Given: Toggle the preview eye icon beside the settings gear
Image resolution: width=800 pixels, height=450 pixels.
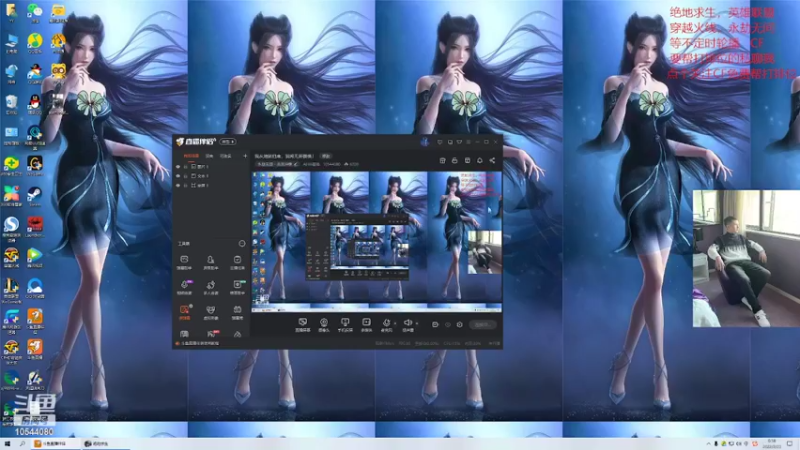Looking at the screenshot, I should pyautogui.click(x=447, y=324).
